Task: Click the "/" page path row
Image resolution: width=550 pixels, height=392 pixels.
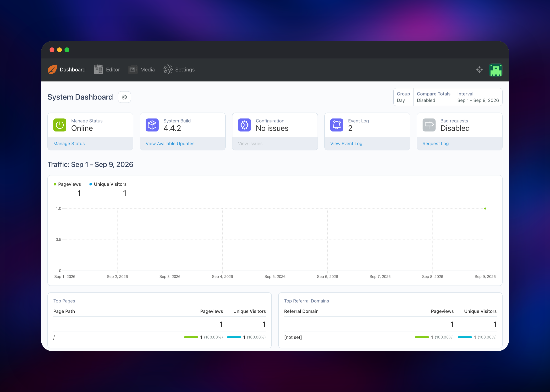Action: click(159, 337)
